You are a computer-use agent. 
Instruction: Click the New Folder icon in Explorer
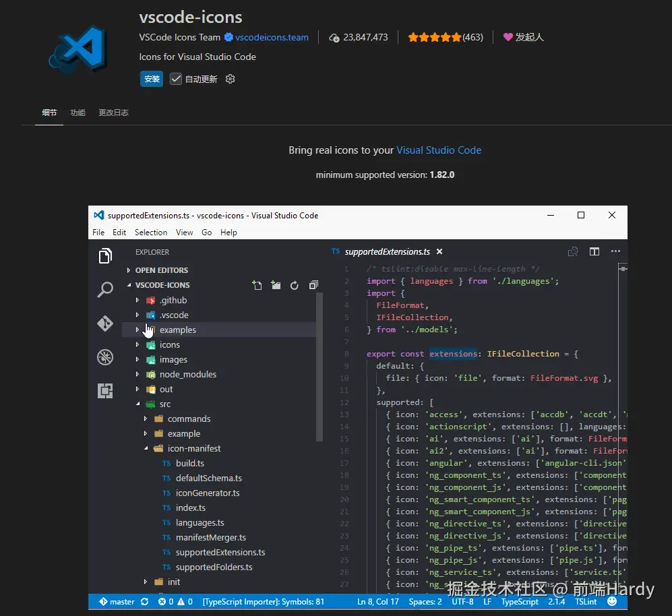[x=276, y=285]
